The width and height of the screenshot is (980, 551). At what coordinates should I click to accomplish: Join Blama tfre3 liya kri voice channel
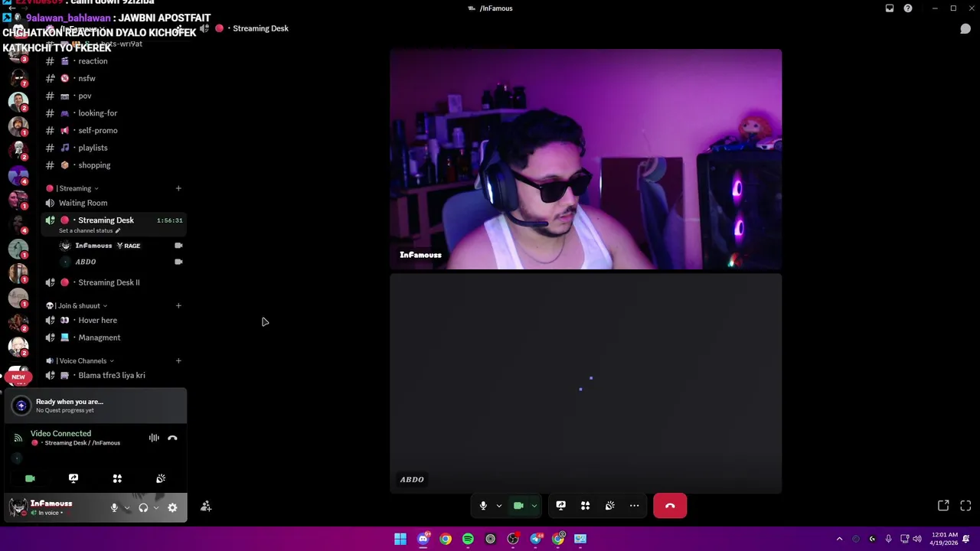[x=113, y=375]
